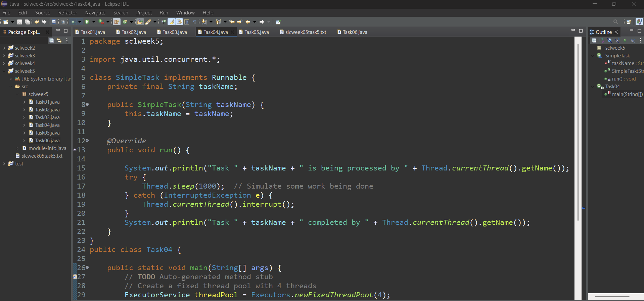This screenshot has height=301, width=644.
Task: Switch to the Task05.java editor tab
Action: click(x=256, y=32)
